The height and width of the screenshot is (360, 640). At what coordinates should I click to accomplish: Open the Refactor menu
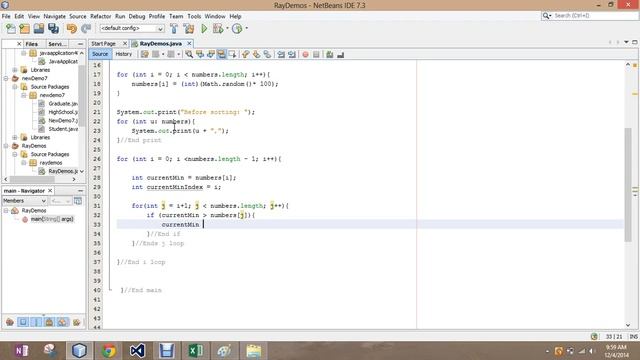point(100,16)
